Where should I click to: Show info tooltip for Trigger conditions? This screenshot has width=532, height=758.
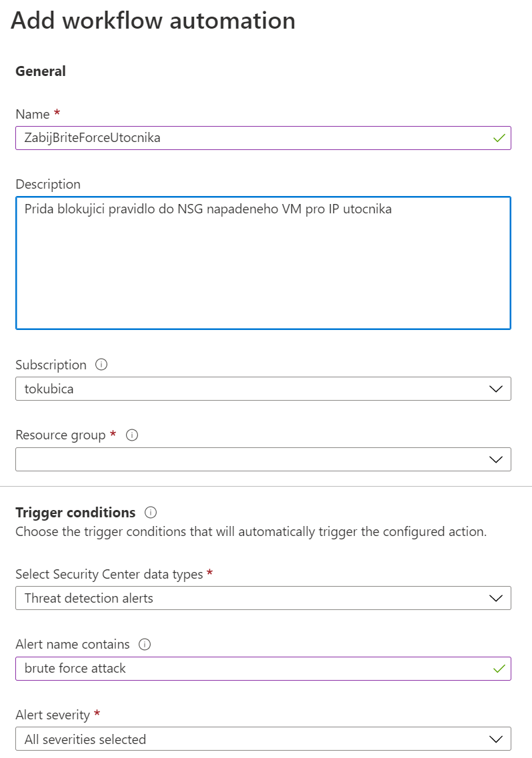[x=151, y=513]
